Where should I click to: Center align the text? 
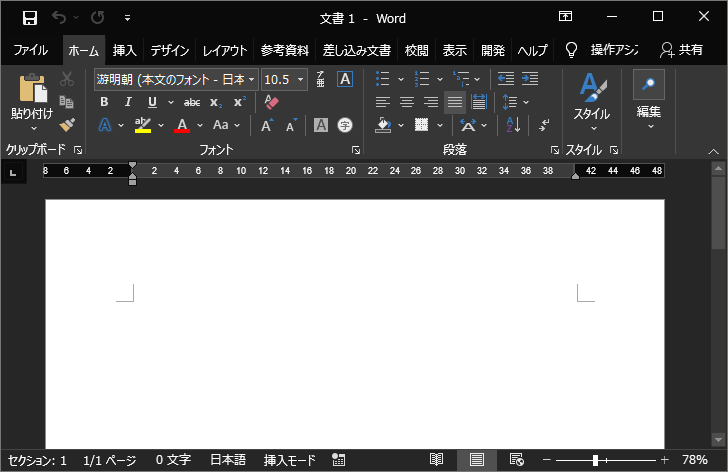407,102
